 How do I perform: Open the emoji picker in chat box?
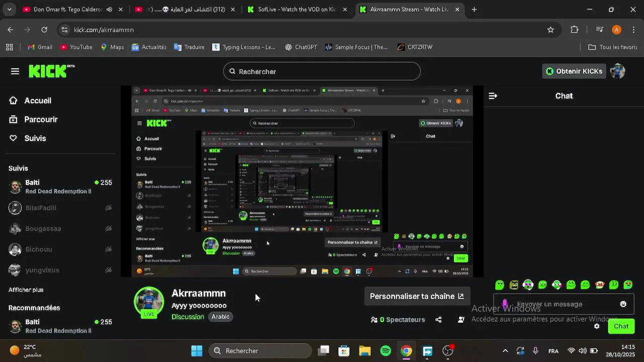point(623,304)
